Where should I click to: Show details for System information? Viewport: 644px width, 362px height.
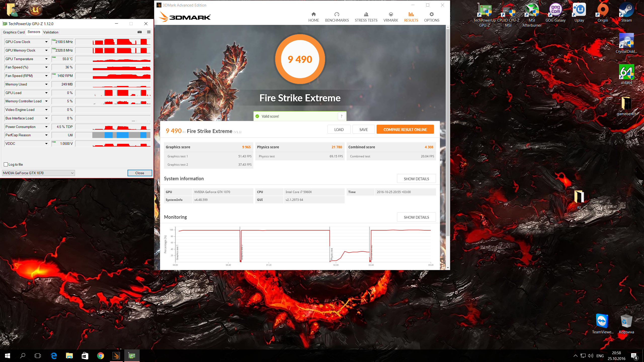click(416, 179)
